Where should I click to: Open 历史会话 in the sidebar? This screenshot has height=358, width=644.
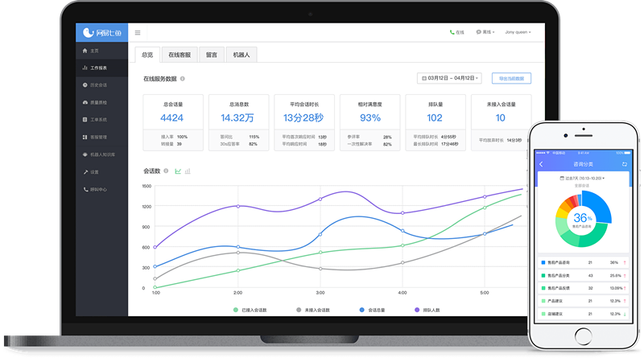[x=101, y=85]
